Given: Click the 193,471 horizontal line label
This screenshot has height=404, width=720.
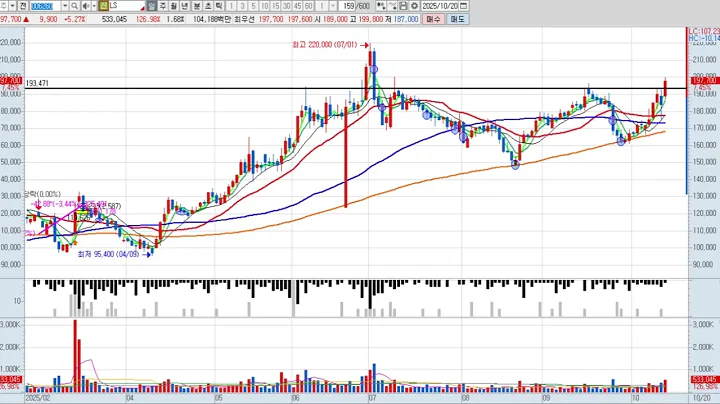Looking at the screenshot, I should tap(37, 83).
